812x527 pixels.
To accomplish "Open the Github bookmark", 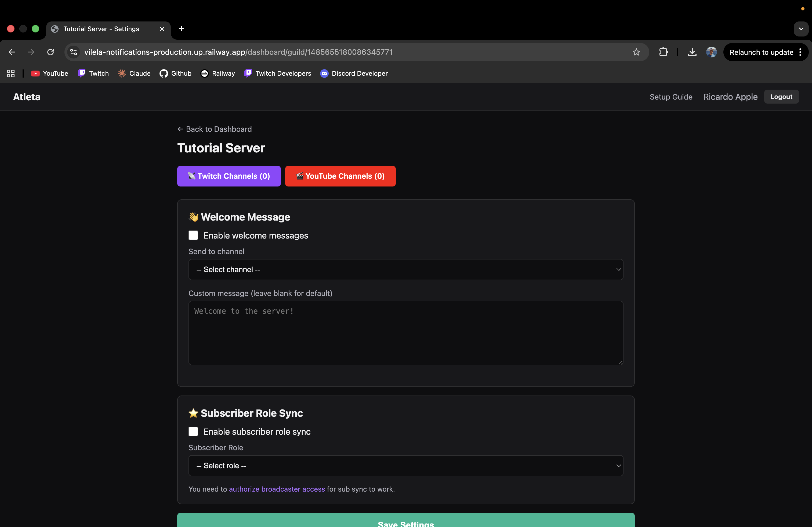I will [x=175, y=73].
